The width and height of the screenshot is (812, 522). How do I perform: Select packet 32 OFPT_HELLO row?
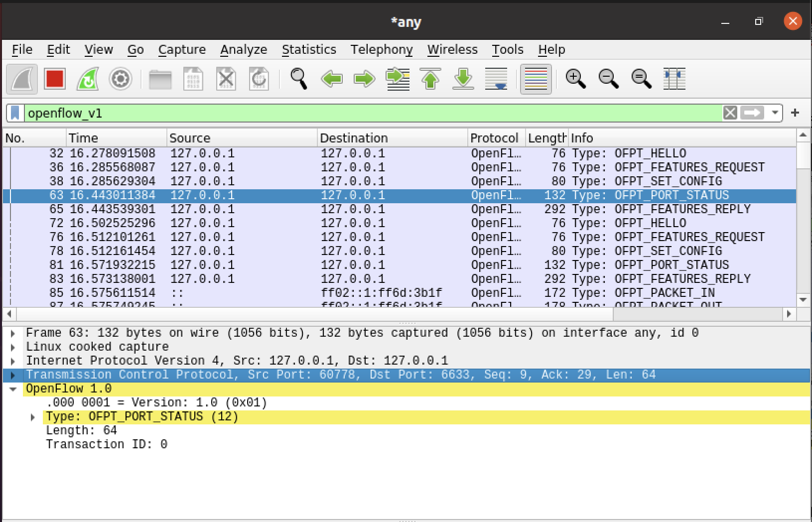[x=400, y=153]
